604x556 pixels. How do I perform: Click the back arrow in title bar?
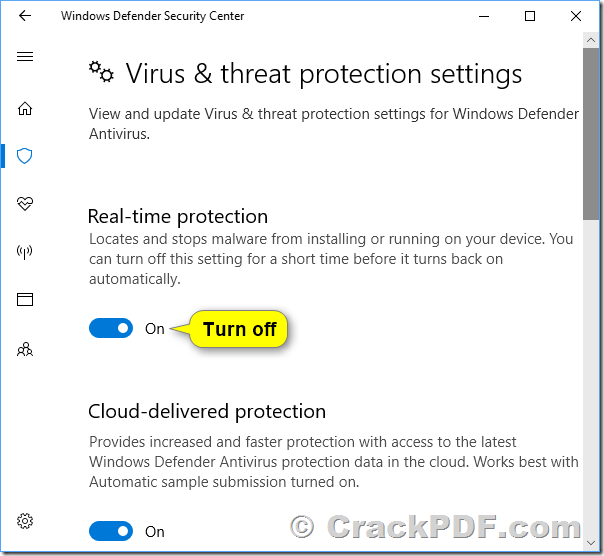[25, 16]
